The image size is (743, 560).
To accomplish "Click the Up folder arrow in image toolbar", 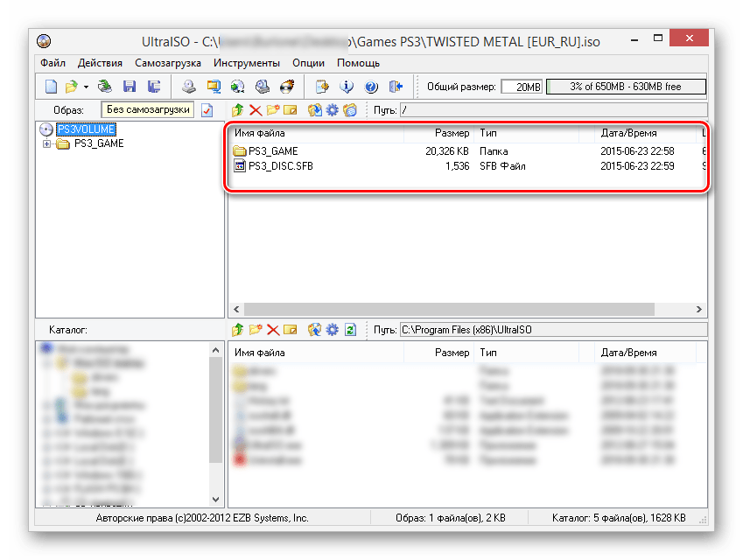I will [x=237, y=110].
